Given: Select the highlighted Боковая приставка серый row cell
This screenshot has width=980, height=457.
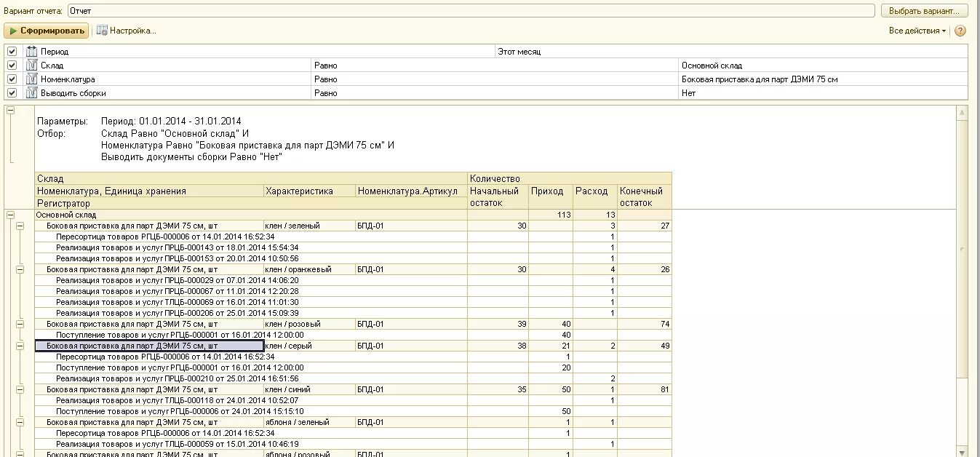Looking at the screenshot, I should (x=149, y=346).
